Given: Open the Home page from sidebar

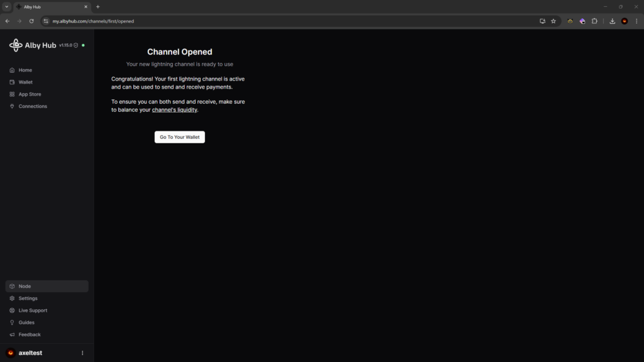Looking at the screenshot, I should (x=25, y=70).
